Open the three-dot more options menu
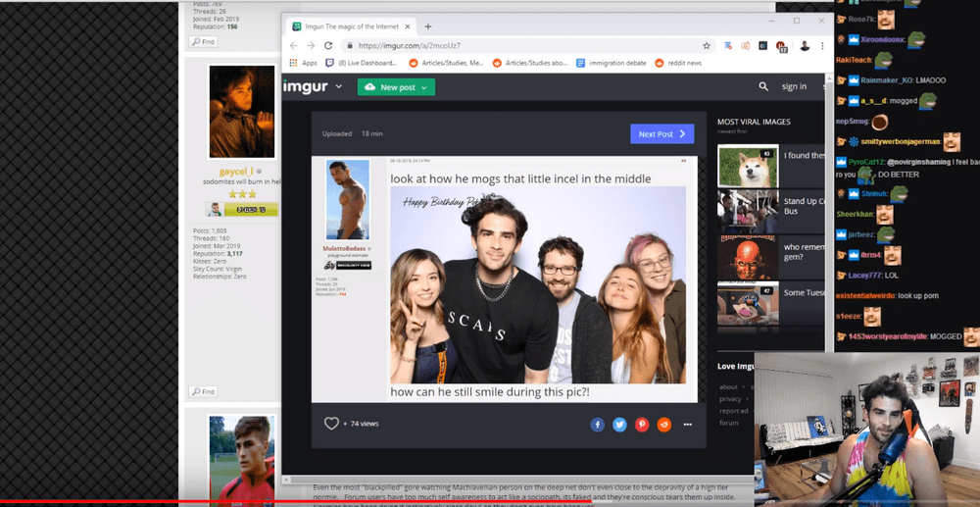This screenshot has height=507, width=980. click(x=688, y=425)
